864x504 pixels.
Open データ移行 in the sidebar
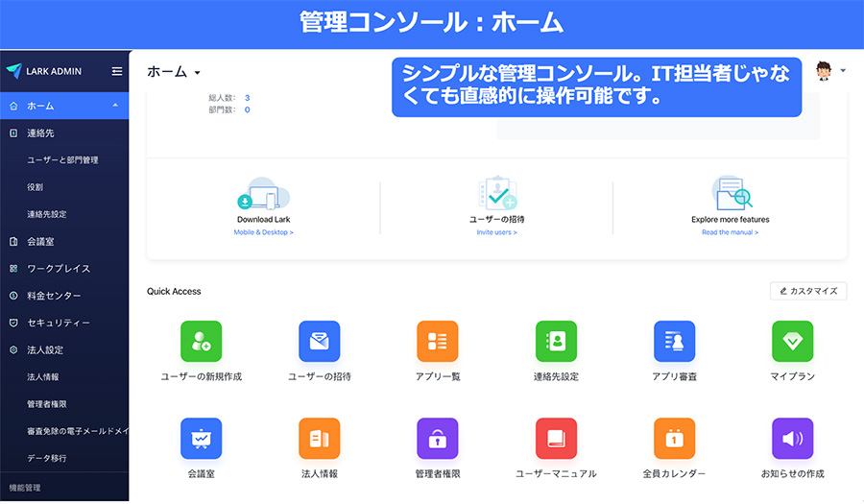click(x=47, y=458)
